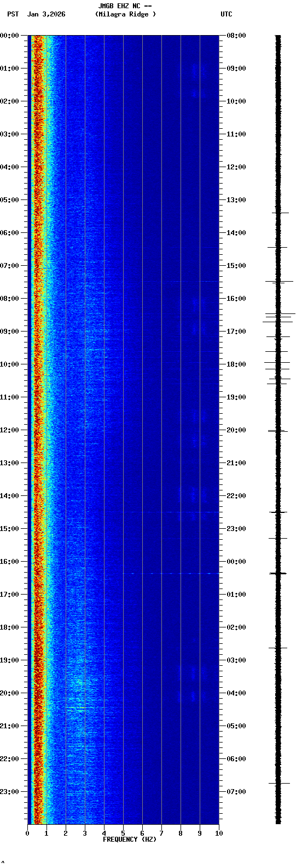Click the 12:00 UTC time label
Image resolution: width=302 pixels, height=868 pixels.
(236, 167)
